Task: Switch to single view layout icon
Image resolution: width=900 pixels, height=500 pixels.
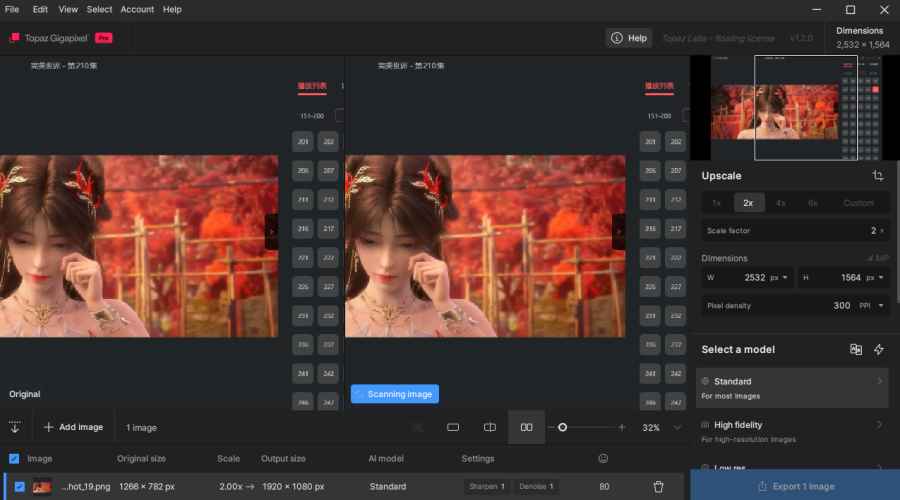Action: (x=453, y=427)
